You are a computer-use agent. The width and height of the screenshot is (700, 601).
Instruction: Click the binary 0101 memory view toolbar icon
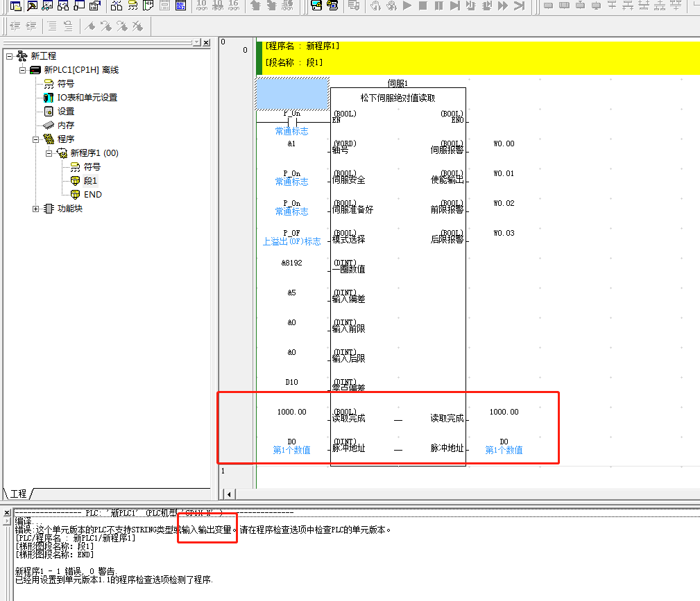click(180, 6)
